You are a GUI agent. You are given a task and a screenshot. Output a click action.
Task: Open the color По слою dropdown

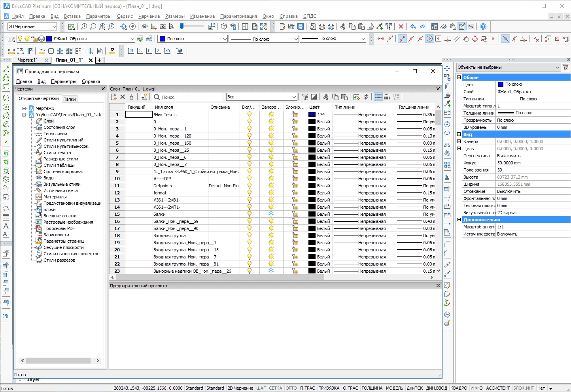tap(193, 39)
